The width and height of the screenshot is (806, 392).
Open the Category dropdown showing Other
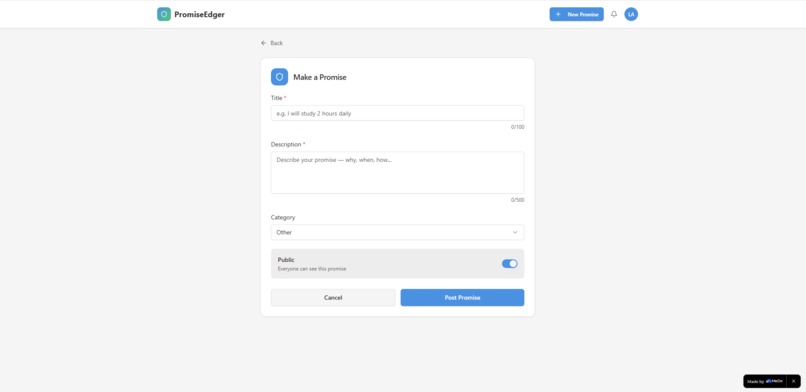click(x=397, y=232)
